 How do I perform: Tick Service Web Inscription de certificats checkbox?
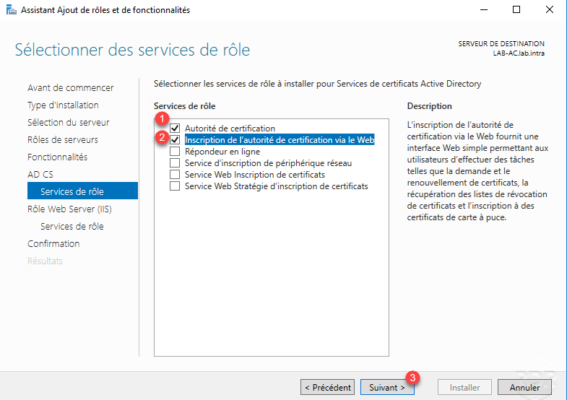coord(175,174)
